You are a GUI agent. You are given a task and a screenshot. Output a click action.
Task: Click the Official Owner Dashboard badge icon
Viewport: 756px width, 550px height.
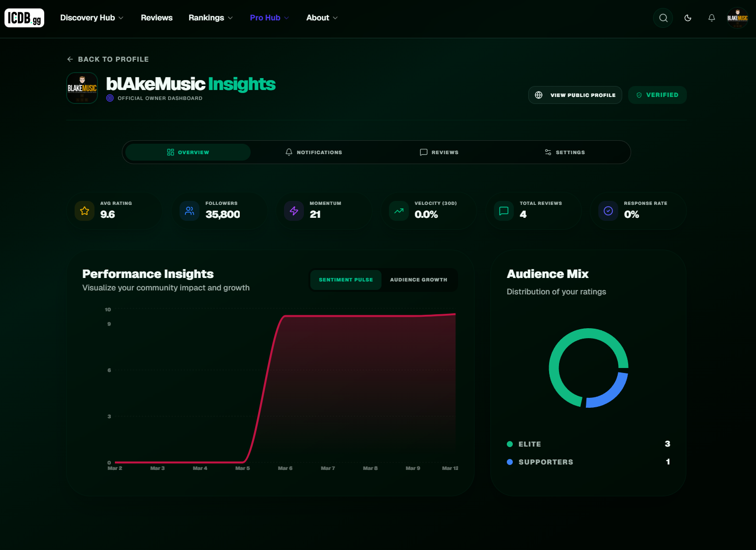(x=110, y=98)
